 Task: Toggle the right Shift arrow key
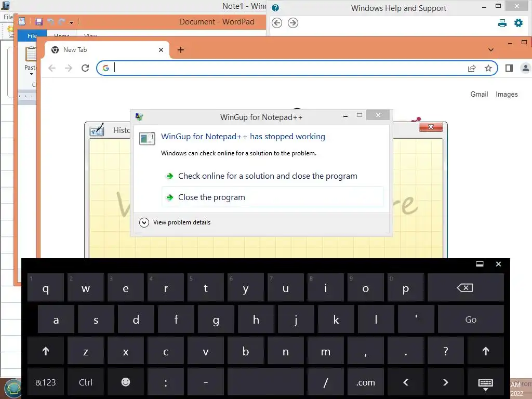click(486, 351)
